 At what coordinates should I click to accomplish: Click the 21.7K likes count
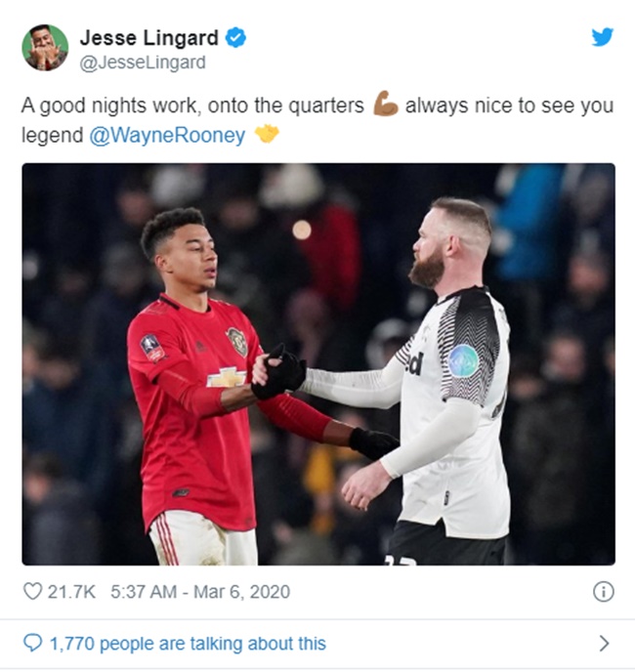[x=71, y=592]
